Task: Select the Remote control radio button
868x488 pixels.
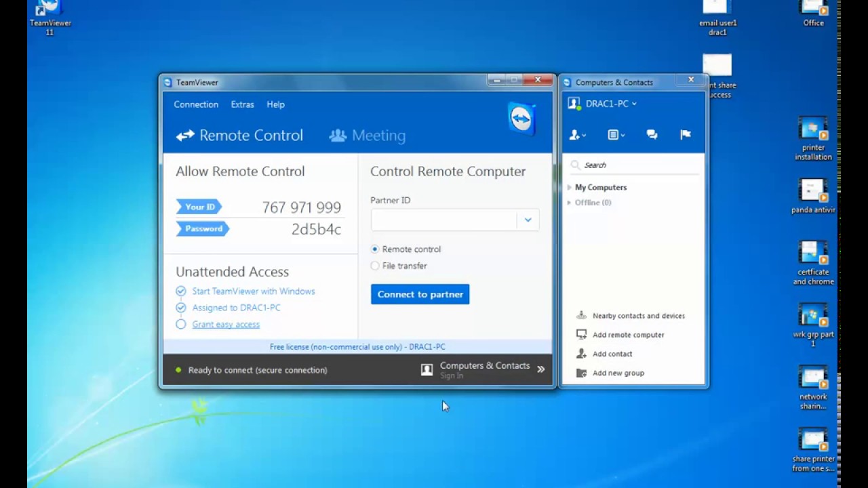Action: pyautogui.click(x=375, y=249)
